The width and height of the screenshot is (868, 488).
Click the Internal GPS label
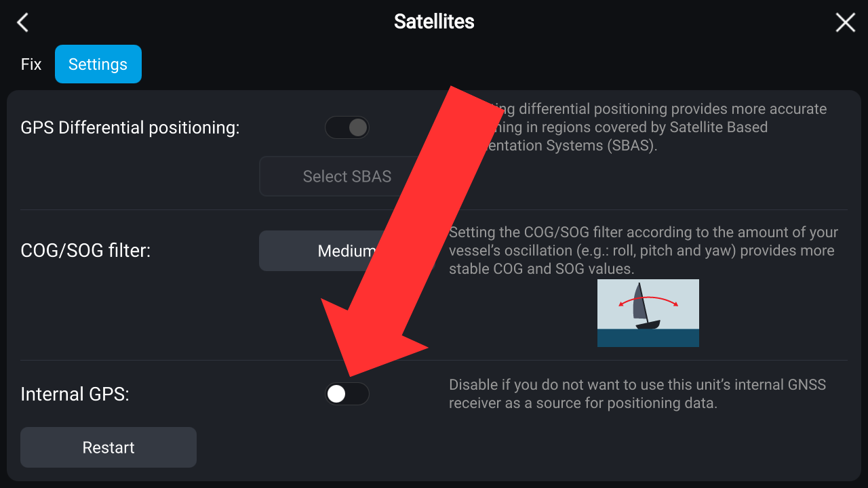pyautogui.click(x=75, y=394)
